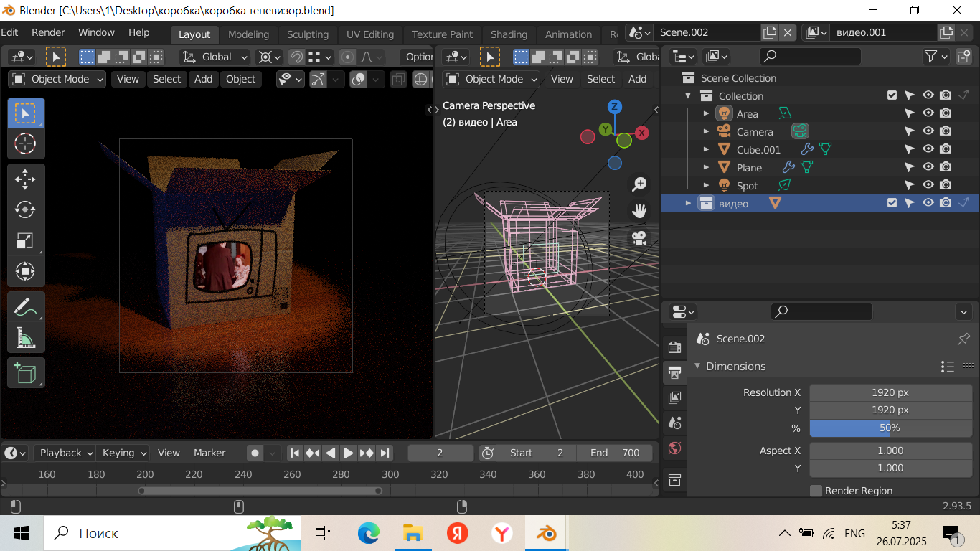This screenshot has height=551, width=980.
Task: Select the Cursor tool
Action: point(26,143)
